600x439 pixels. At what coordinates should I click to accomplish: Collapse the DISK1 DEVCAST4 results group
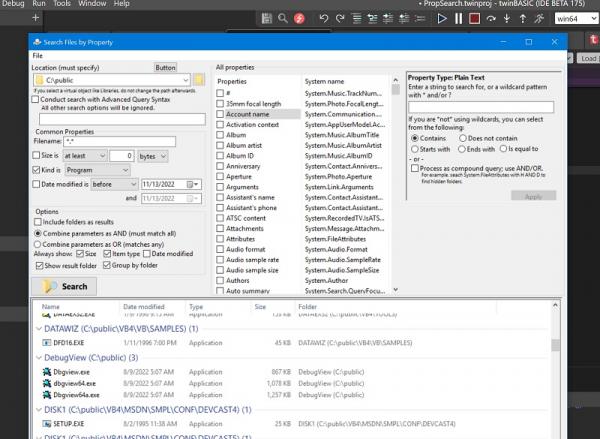pyautogui.click(x=39, y=410)
